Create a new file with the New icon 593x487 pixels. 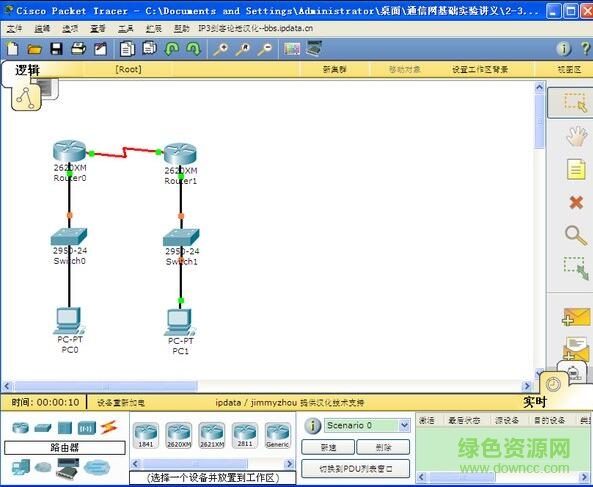12,49
